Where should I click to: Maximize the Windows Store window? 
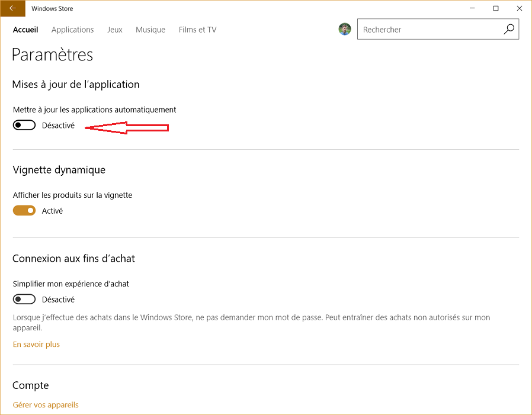[x=496, y=8]
